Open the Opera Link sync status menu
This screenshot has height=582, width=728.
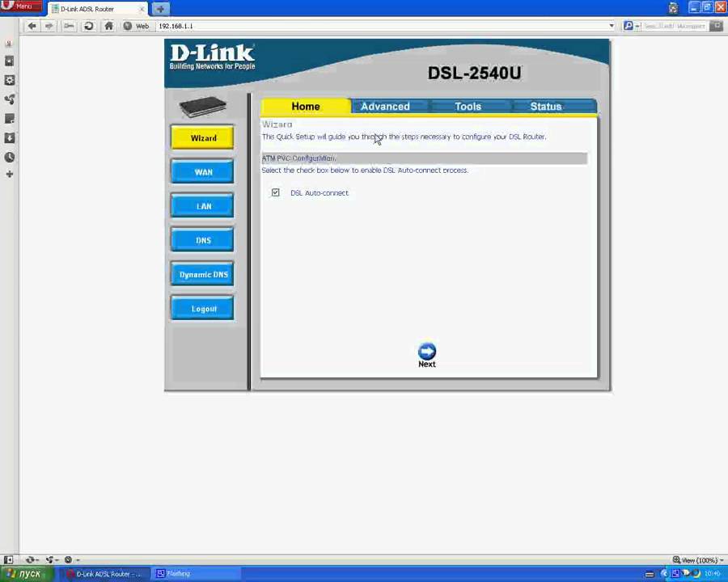pyautogui.click(x=32, y=559)
